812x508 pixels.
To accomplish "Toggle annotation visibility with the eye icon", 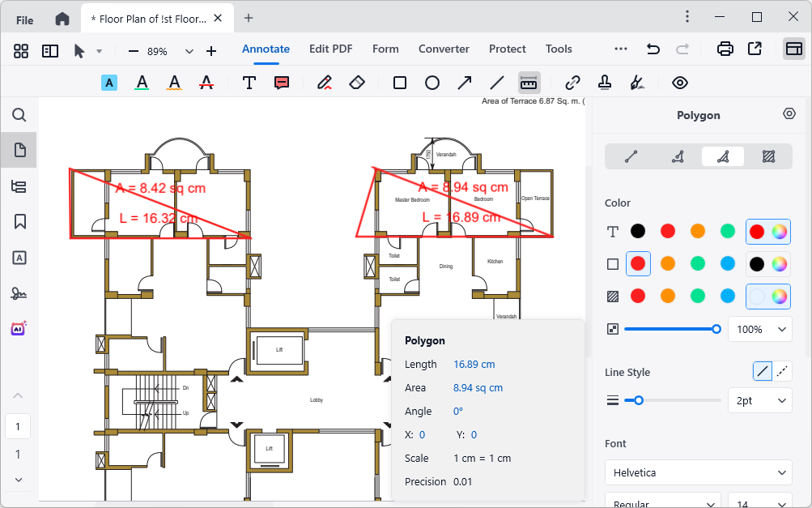I will pyautogui.click(x=679, y=82).
